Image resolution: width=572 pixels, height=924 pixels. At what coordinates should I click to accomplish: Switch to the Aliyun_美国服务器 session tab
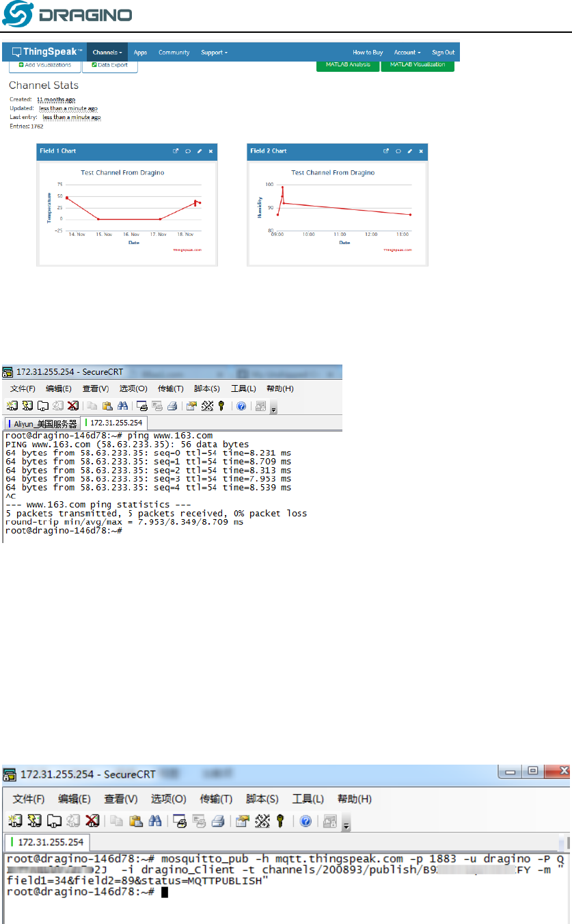coord(42,424)
